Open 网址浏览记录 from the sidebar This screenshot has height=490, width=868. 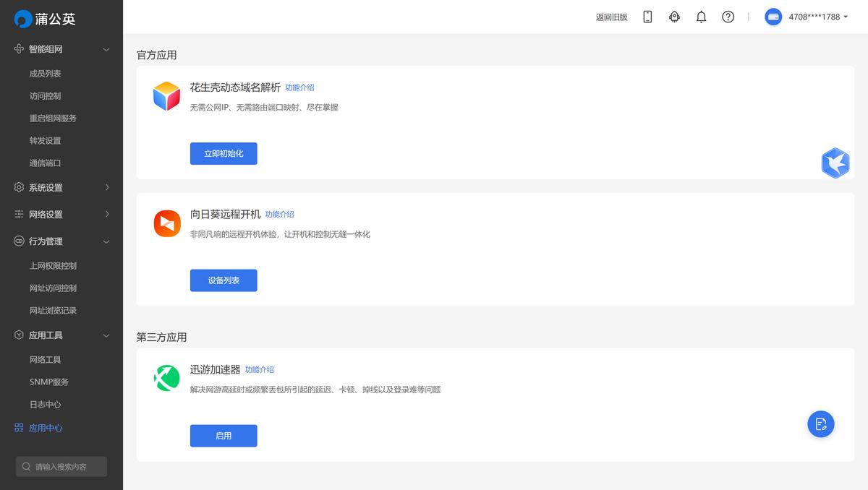pos(54,310)
